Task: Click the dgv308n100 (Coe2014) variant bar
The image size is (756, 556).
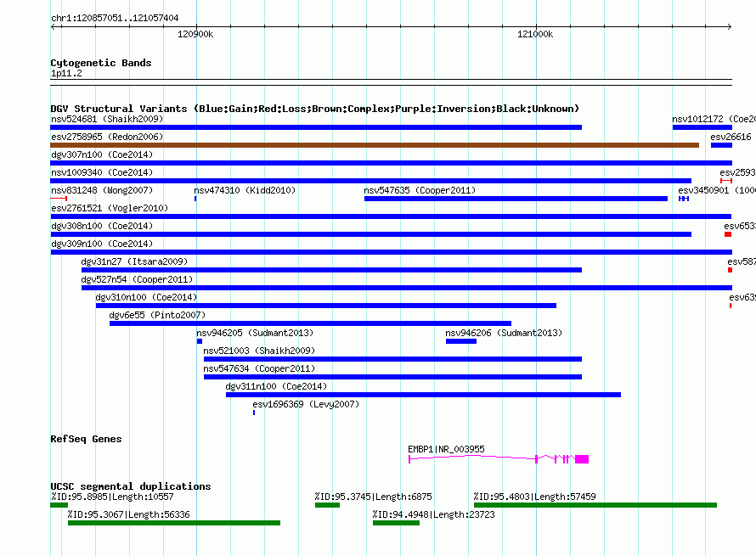Action: [370, 234]
